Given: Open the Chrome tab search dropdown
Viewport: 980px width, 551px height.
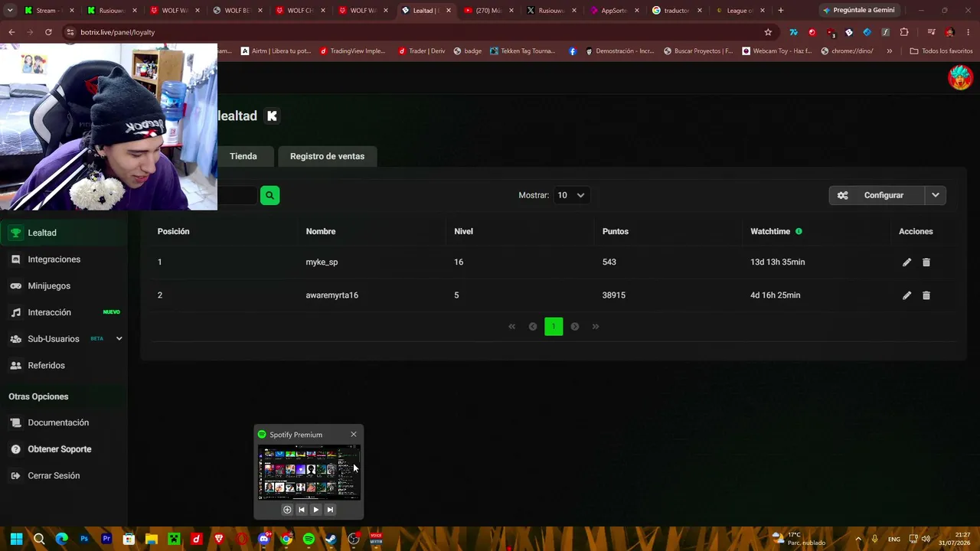Looking at the screenshot, I should coord(10,11).
